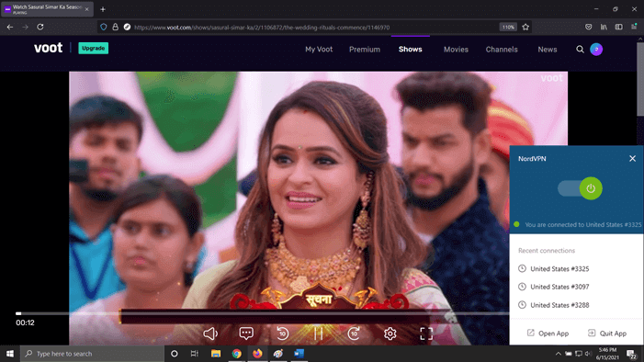Image resolution: width=644 pixels, height=362 pixels.
Task: Close the NordVPN popup panel
Action: pyautogui.click(x=632, y=159)
